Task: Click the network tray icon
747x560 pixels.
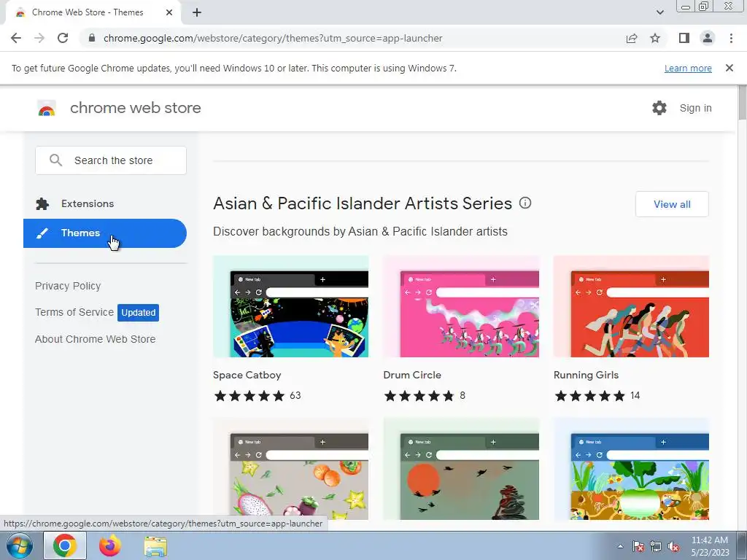Action: tap(656, 546)
